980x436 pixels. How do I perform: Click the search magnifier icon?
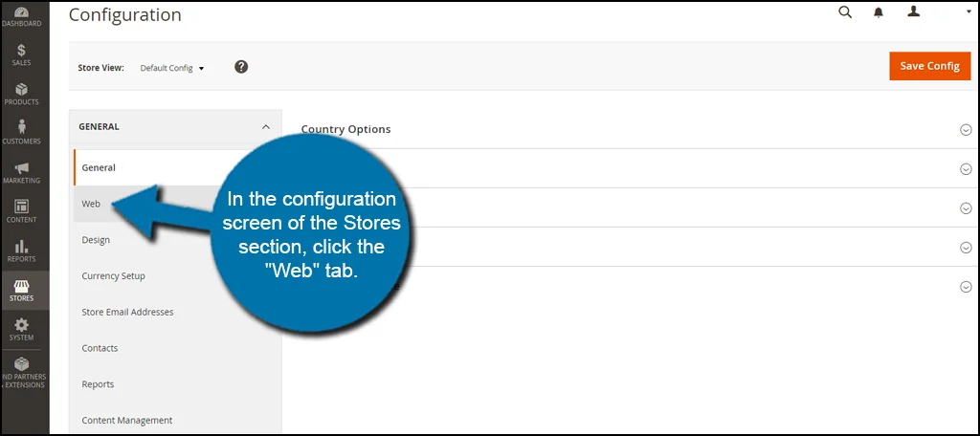tap(845, 12)
